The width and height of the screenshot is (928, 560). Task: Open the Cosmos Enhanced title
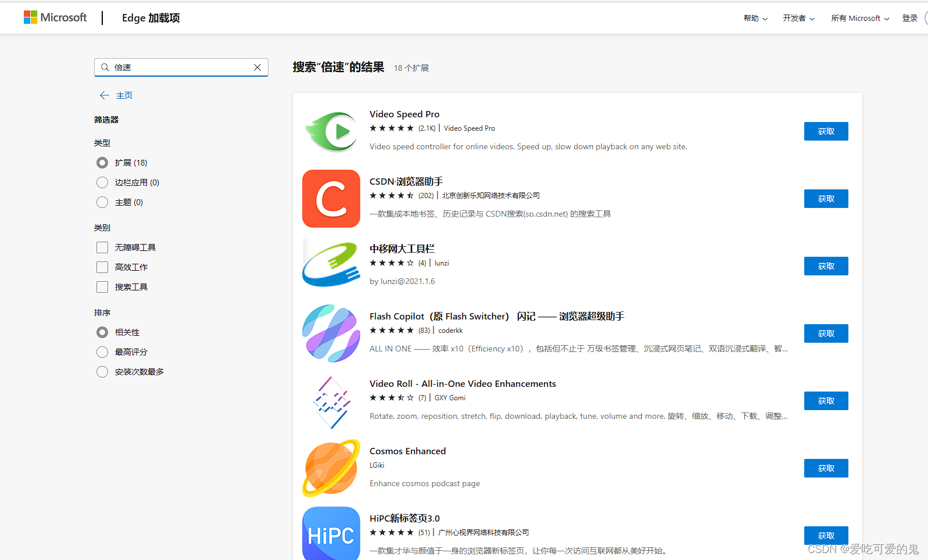tap(408, 451)
